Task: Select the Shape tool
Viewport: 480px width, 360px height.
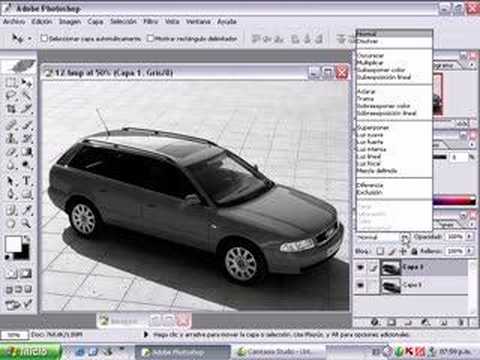Action: click(27, 194)
